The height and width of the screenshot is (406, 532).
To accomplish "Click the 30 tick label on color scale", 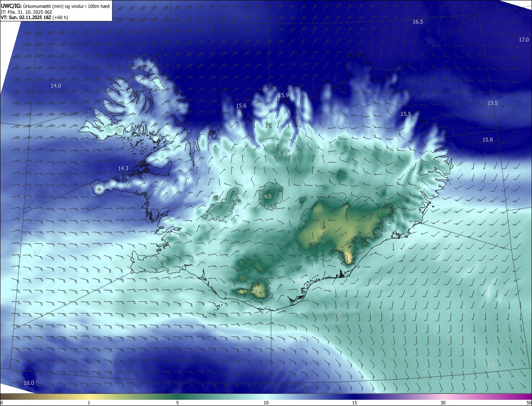I will (x=443, y=403).
